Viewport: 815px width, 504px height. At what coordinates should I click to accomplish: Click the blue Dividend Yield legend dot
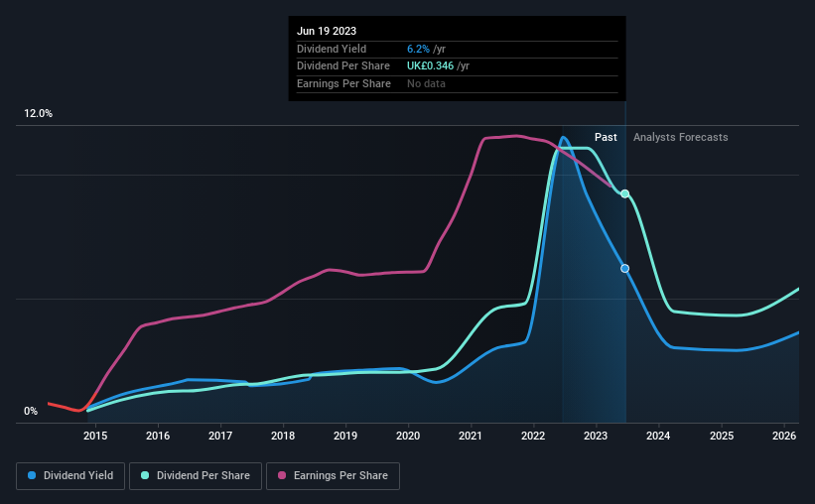(x=32, y=475)
